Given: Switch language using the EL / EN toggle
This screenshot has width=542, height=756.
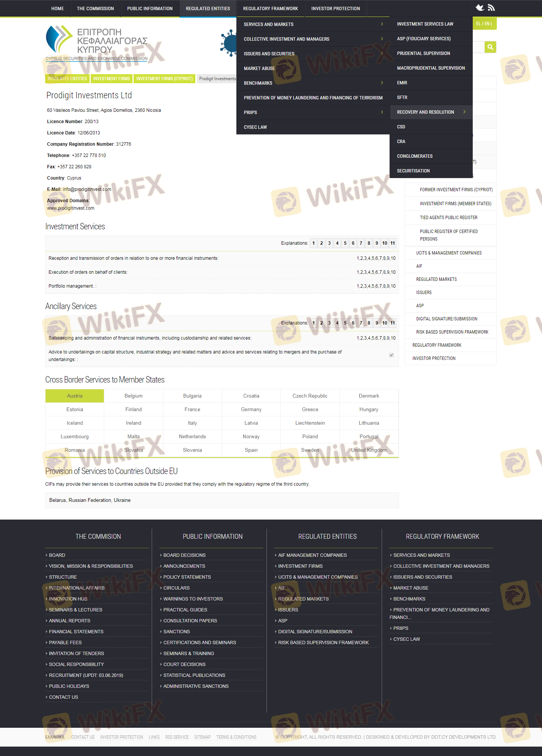Looking at the screenshot, I should pos(484,24).
